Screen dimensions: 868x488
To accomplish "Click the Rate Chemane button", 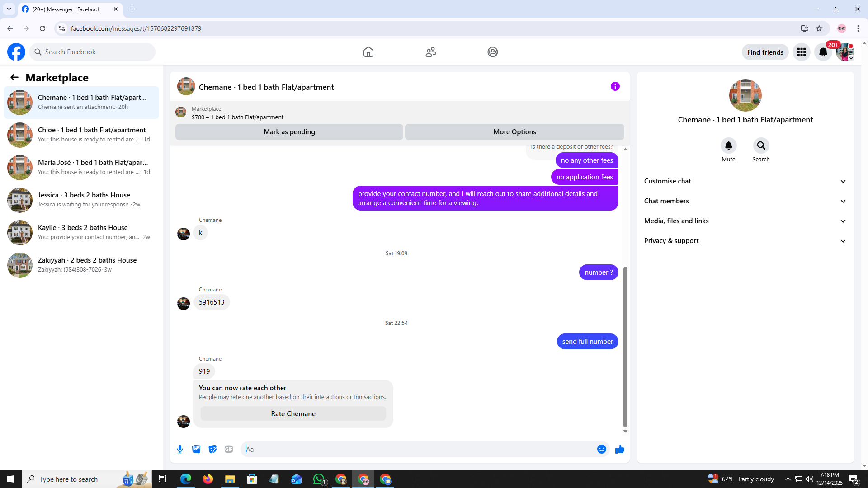I will click(x=293, y=414).
